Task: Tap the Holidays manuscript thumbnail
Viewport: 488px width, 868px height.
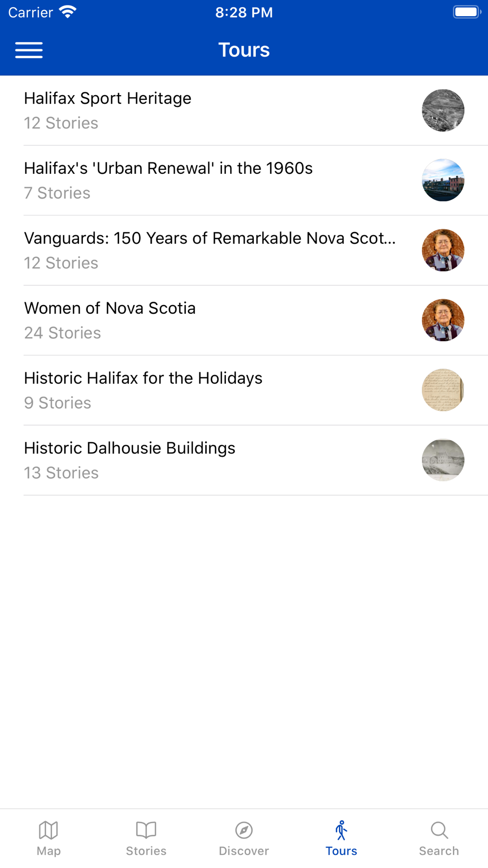Action: [443, 390]
